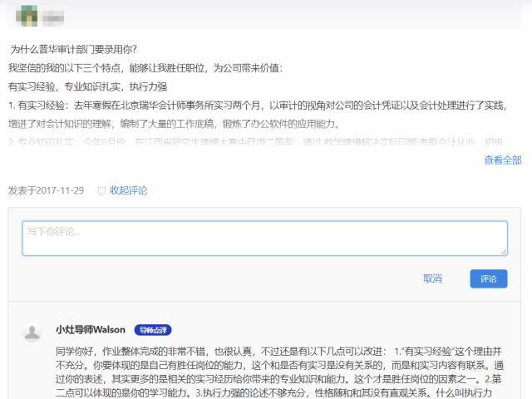Click the paragraph starting 1. 有实习经验

[x=258, y=115]
